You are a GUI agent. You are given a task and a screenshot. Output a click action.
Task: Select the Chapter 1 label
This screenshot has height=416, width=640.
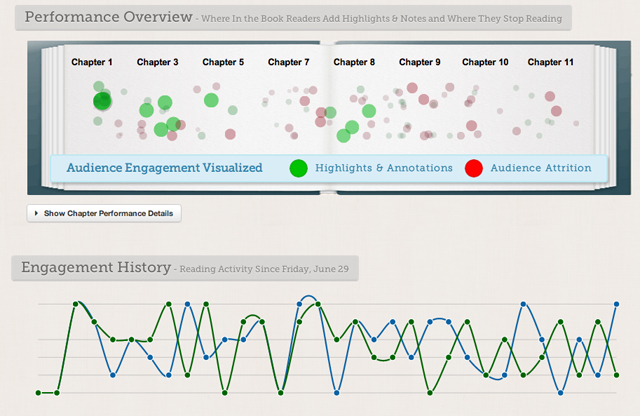(92, 62)
